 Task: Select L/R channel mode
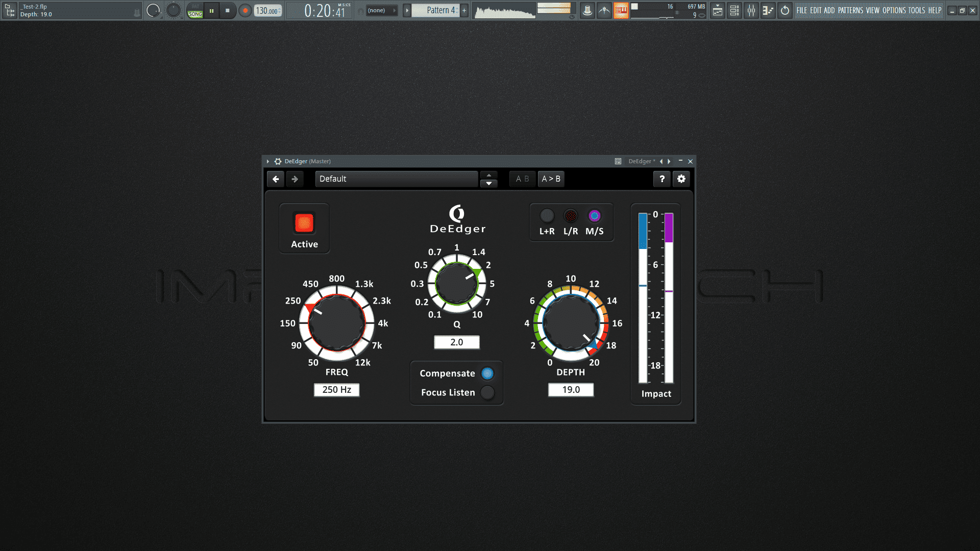pos(571,216)
